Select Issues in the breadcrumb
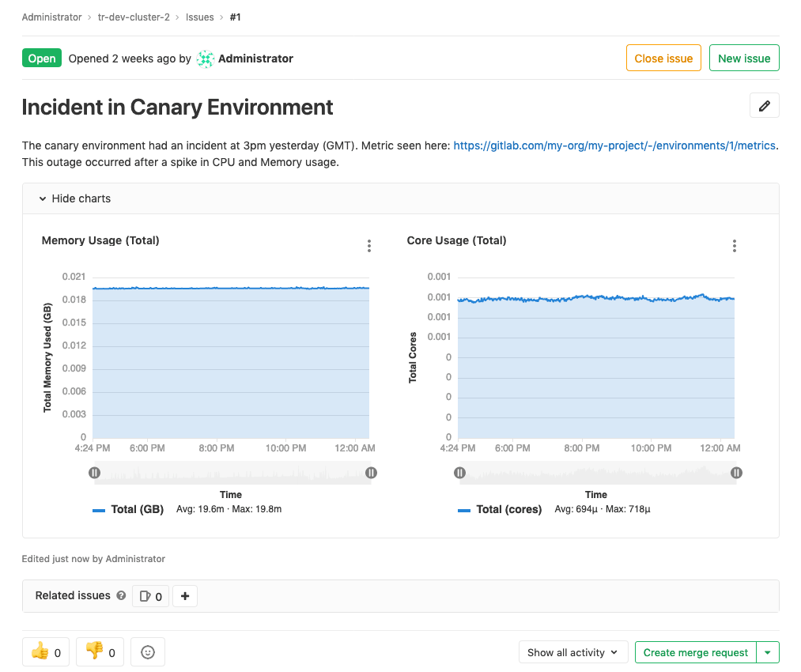The height and width of the screenshot is (672, 801). tap(200, 17)
